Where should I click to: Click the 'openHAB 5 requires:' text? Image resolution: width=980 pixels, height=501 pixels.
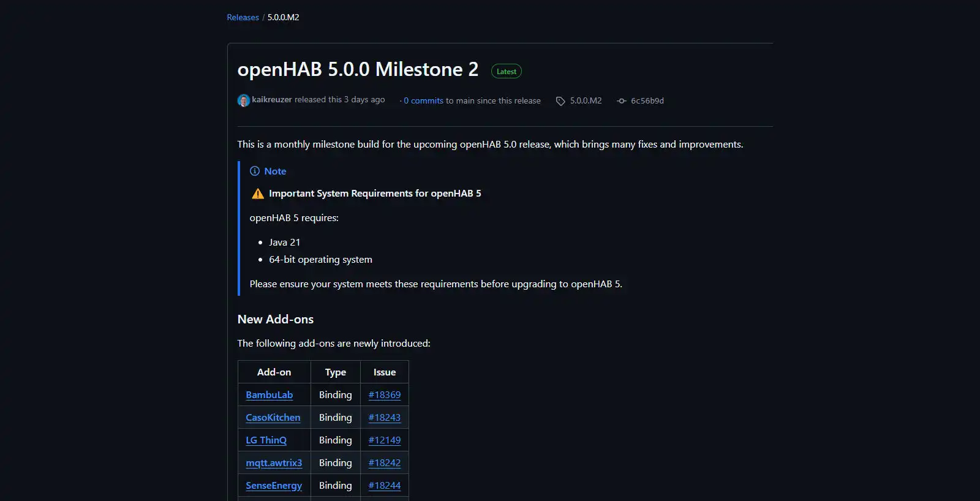point(294,218)
